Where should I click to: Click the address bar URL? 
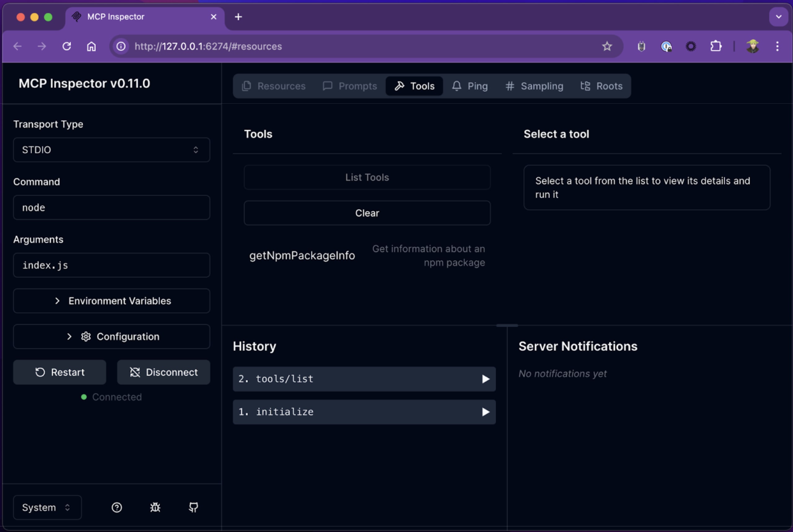208,46
